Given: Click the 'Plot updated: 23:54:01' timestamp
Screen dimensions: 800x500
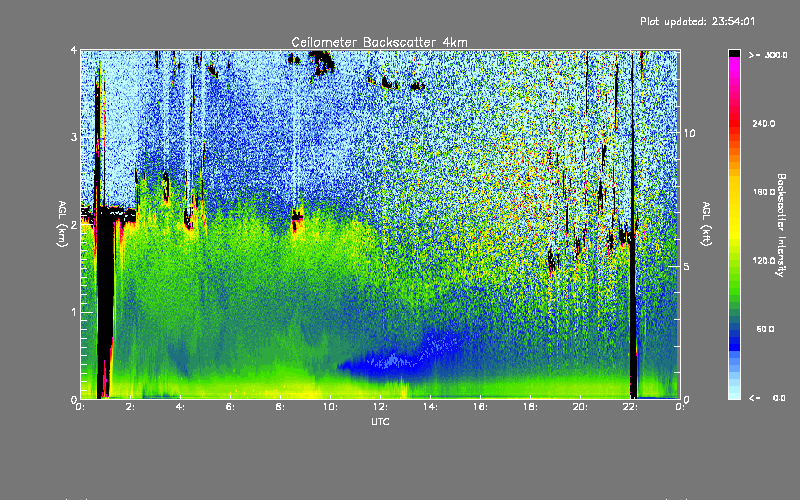Looking at the screenshot, I should (697, 21).
